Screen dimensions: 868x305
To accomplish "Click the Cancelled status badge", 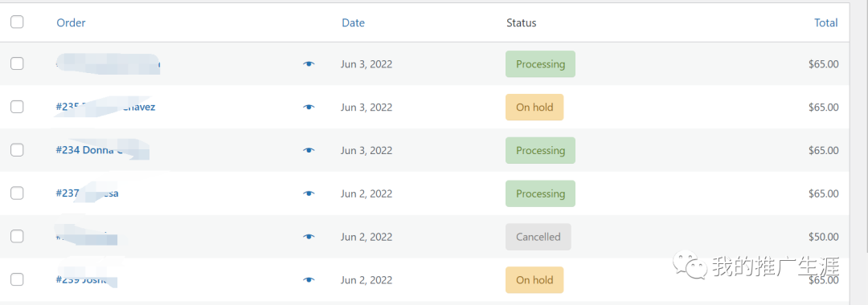I will click(x=538, y=237).
